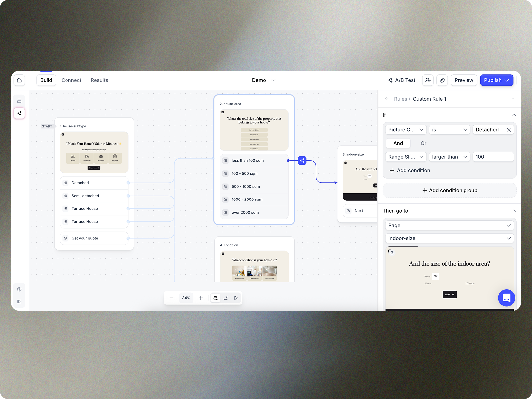Click the play icon in canvas toolbar
Viewport: 532px width, 399px height.
(x=236, y=298)
